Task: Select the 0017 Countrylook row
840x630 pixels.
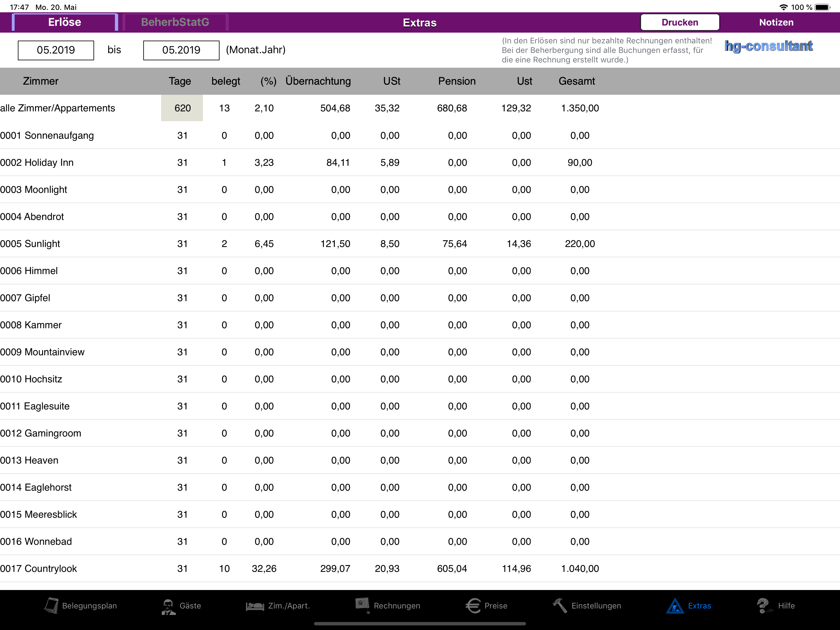Action: click(x=420, y=568)
